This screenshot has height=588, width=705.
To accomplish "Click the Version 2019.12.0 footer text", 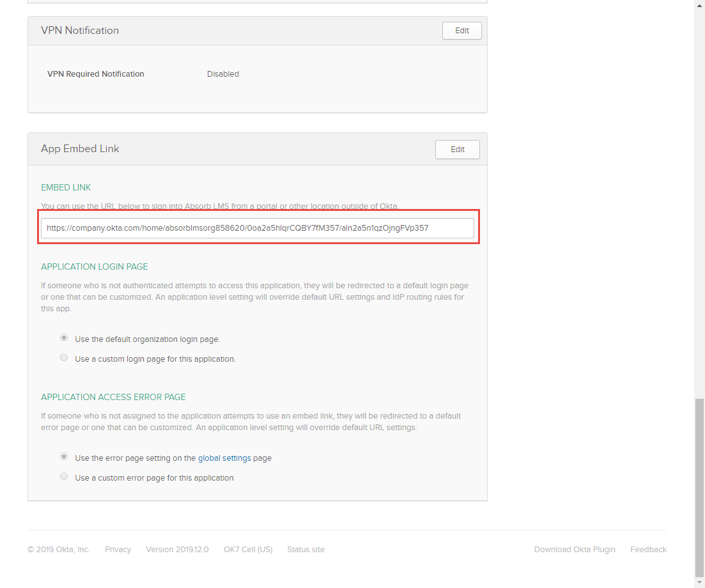I will click(177, 550).
